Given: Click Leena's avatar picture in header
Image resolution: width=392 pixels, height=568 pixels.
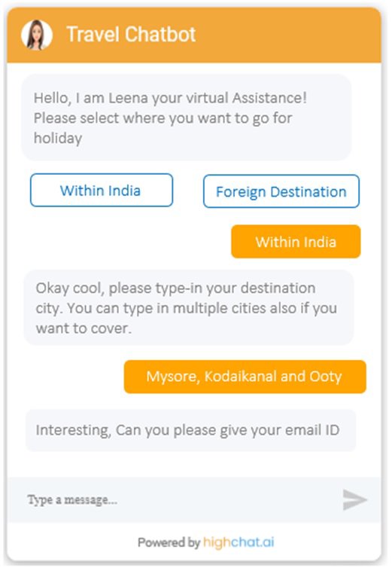Looking at the screenshot, I should (x=37, y=35).
